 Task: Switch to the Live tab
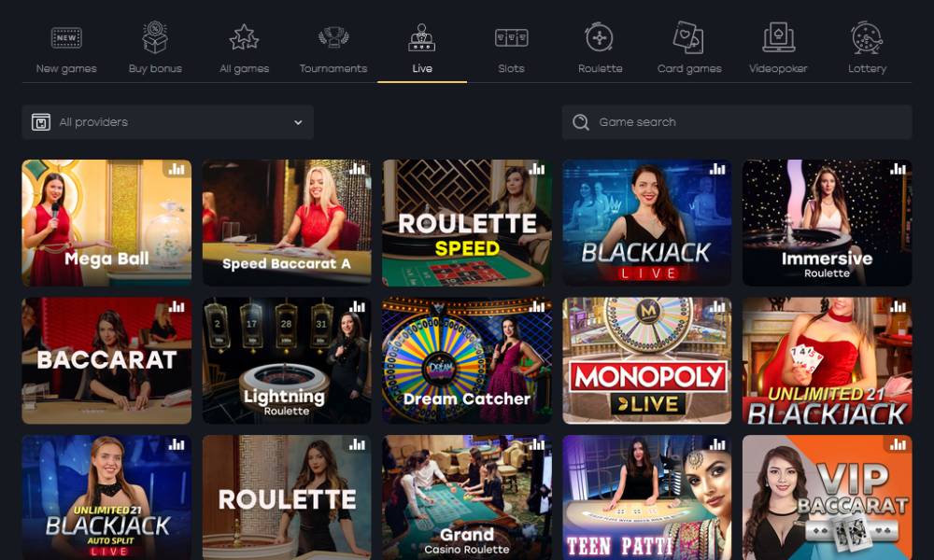(x=422, y=50)
